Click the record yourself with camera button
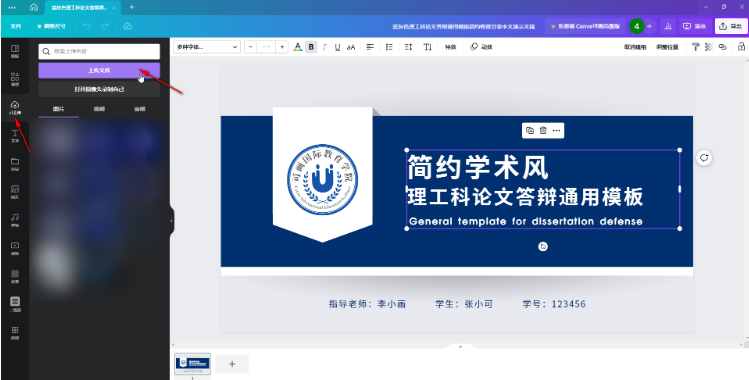This screenshot has width=749, height=380. coord(99,89)
